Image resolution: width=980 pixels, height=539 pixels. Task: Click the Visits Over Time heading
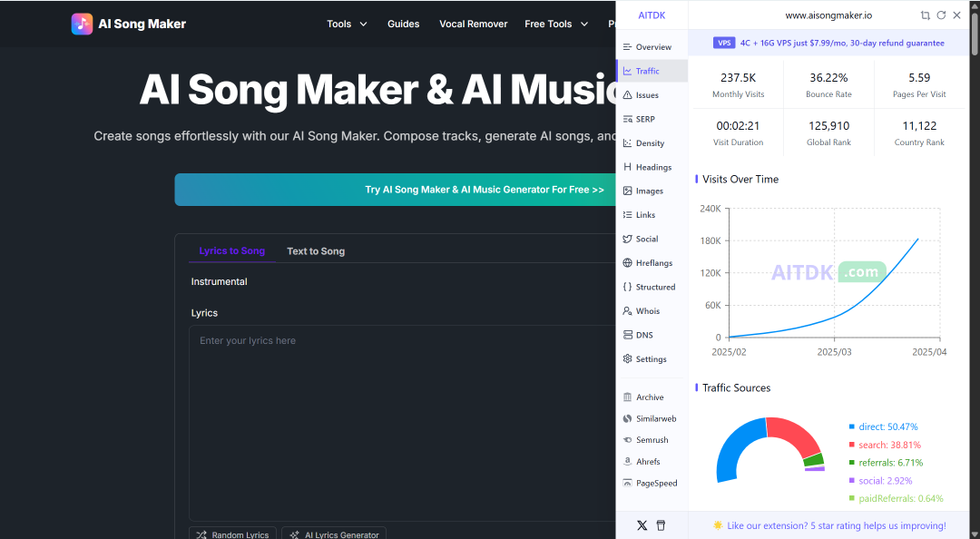(740, 179)
